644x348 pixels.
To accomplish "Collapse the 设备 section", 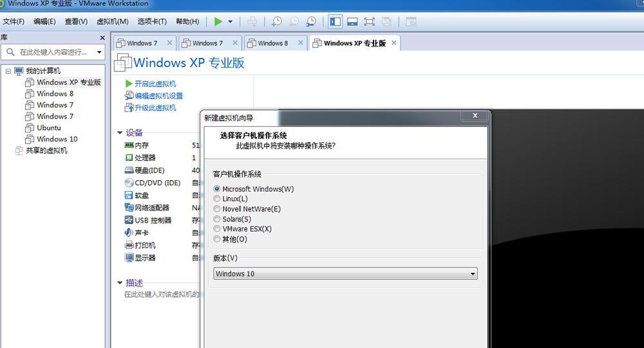I will (x=120, y=133).
